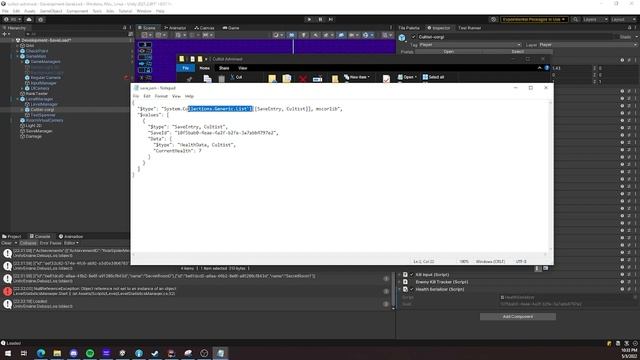Toggle Kill Input script enabled checkbox
This screenshot has height=360, width=640.
coord(411,275)
